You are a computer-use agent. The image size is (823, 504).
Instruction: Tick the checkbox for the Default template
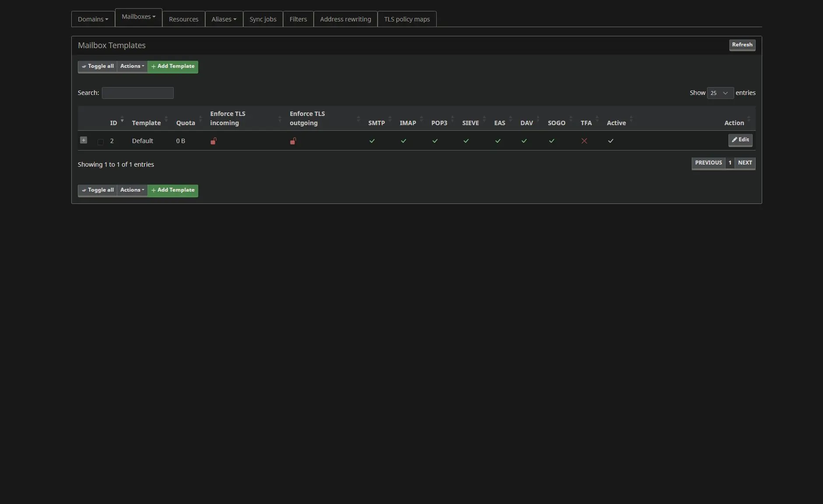pyautogui.click(x=101, y=142)
